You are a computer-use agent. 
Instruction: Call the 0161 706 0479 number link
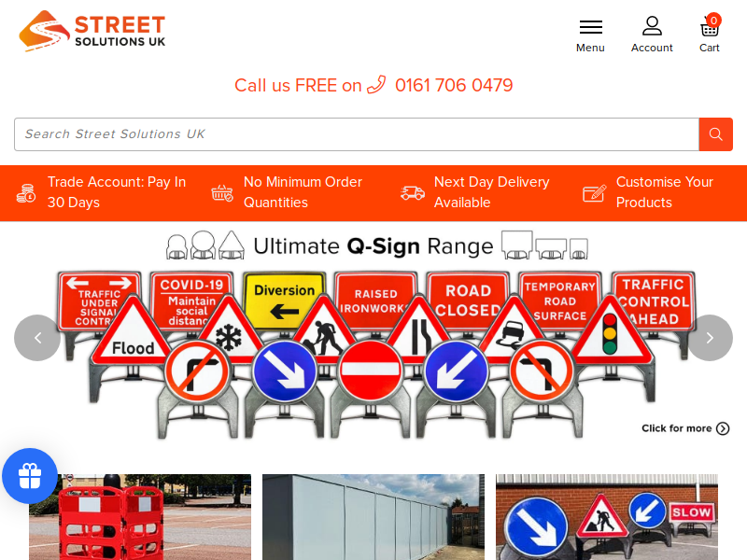tap(454, 85)
